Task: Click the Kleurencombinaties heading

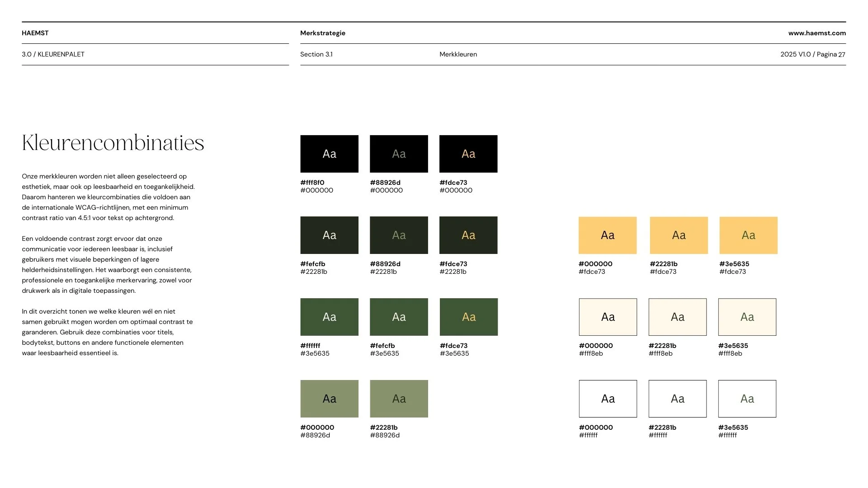Action: click(x=113, y=143)
